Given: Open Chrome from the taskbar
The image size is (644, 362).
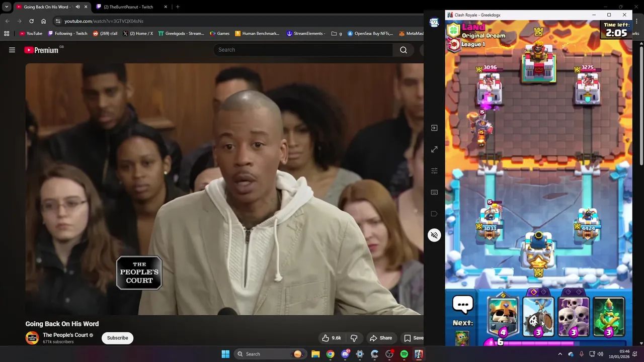Looking at the screenshot, I should (330, 354).
